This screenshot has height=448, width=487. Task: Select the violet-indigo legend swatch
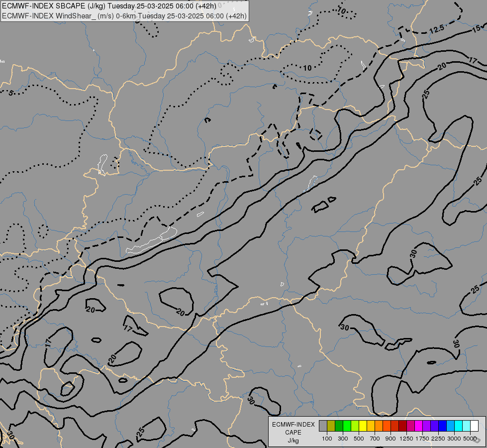[434, 426]
